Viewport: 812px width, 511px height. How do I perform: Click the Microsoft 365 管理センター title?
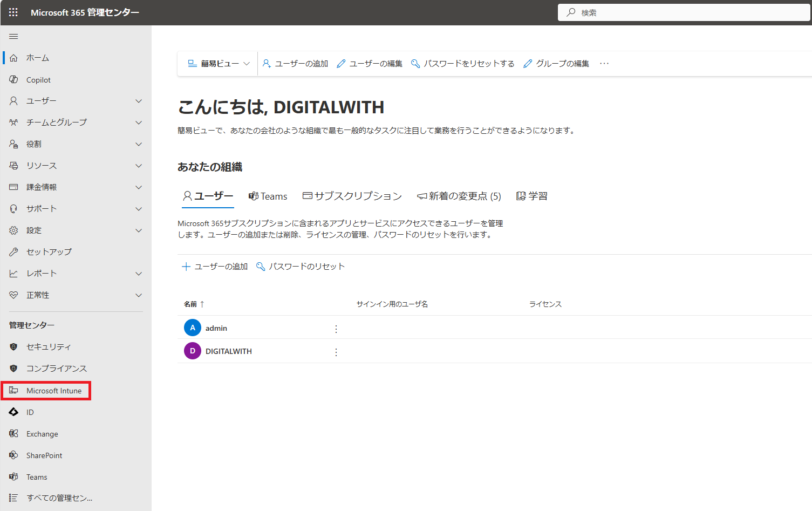[x=85, y=12]
